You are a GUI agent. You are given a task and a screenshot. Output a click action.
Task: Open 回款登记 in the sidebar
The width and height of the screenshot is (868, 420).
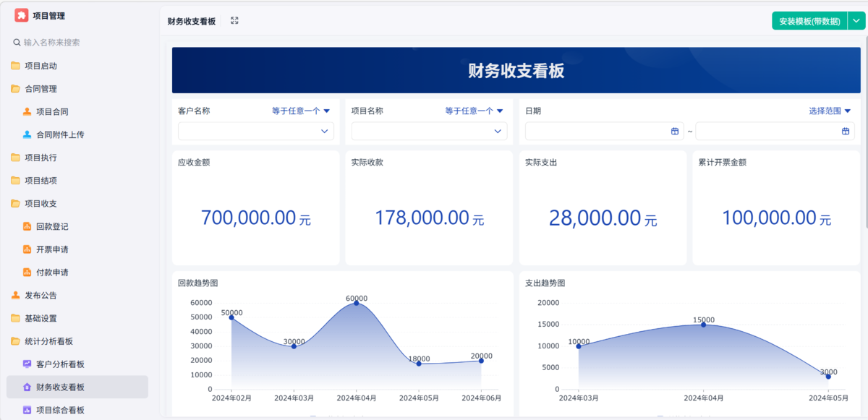pos(52,226)
